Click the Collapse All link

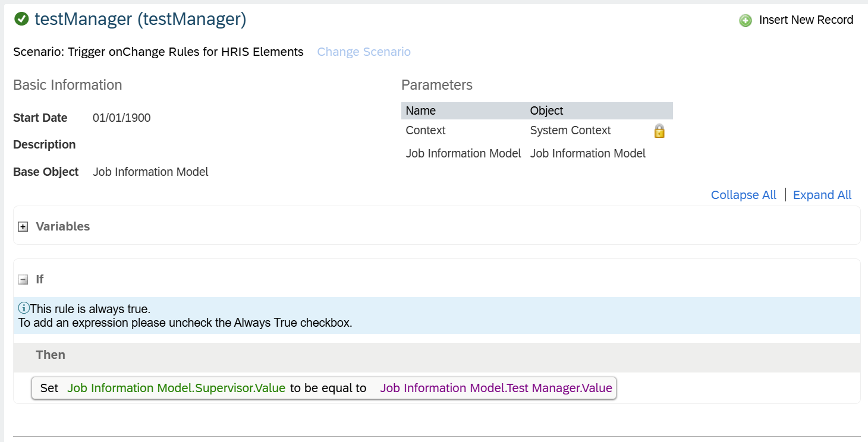(744, 195)
